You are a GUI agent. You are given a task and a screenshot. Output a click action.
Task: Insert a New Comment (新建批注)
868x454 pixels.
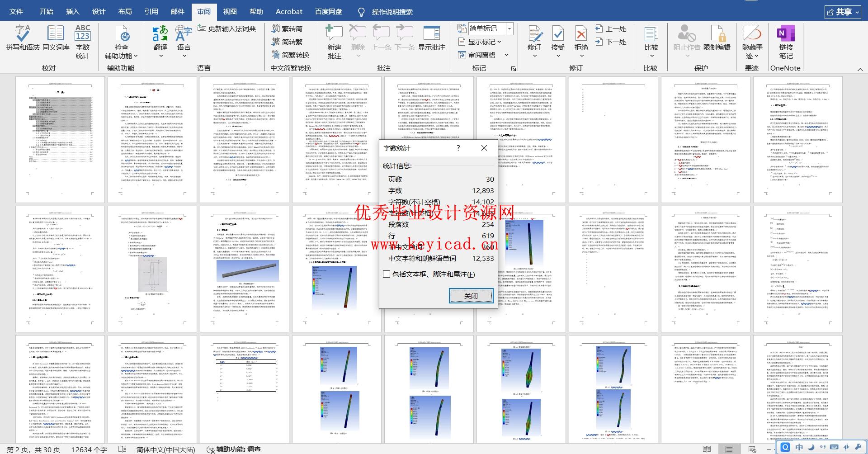click(334, 42)
